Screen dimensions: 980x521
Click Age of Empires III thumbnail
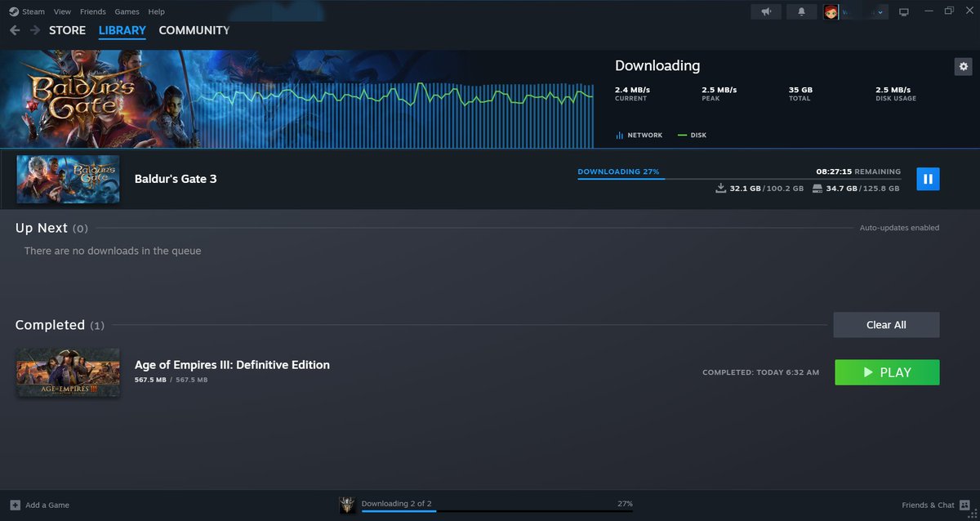click(69, 372)
